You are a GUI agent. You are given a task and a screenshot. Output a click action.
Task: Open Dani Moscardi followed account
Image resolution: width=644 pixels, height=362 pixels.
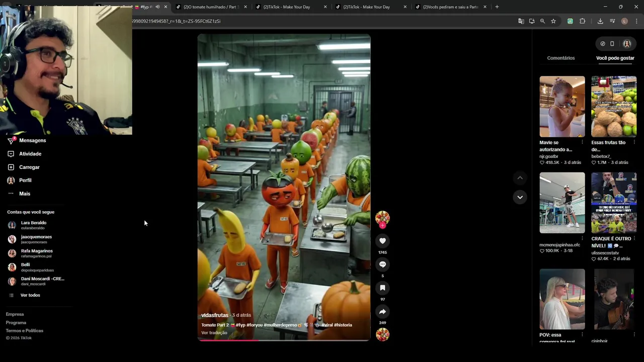[36, 281]
